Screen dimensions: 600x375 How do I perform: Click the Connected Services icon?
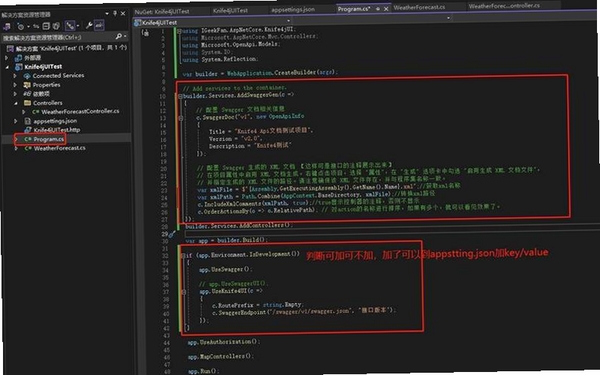pyautogui.click(x=27, y=76)
